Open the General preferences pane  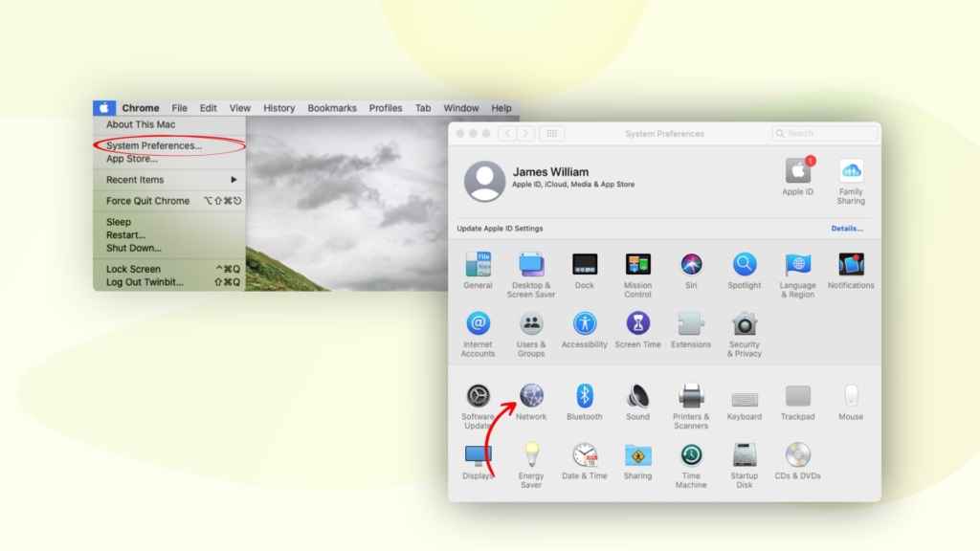point(479,271)
